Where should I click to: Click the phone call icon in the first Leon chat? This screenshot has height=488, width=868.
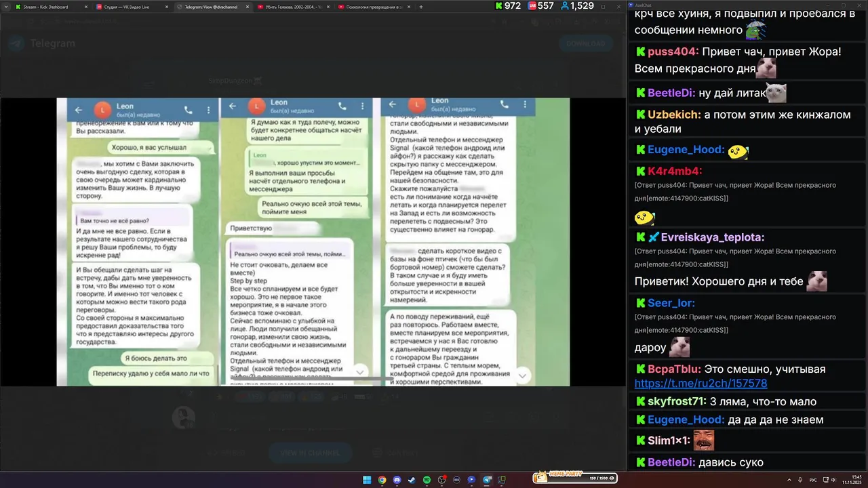(189, 109)
